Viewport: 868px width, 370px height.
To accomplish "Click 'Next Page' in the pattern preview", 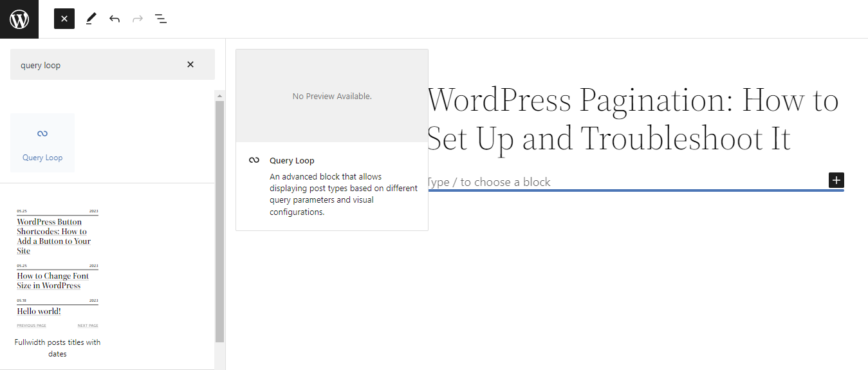I will pyautogui.click(x=88, y=326).
